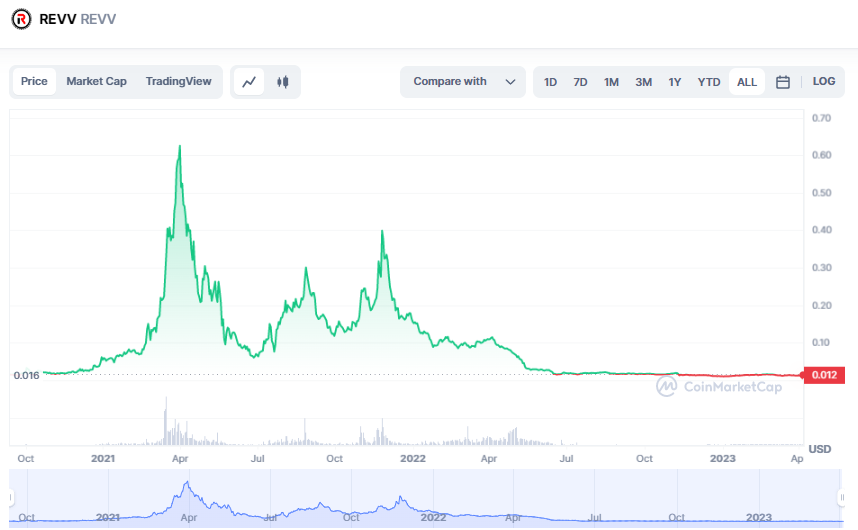Grab the right range slider handle
The height and width of the screenshot is (530, 858).
(841, 497)
